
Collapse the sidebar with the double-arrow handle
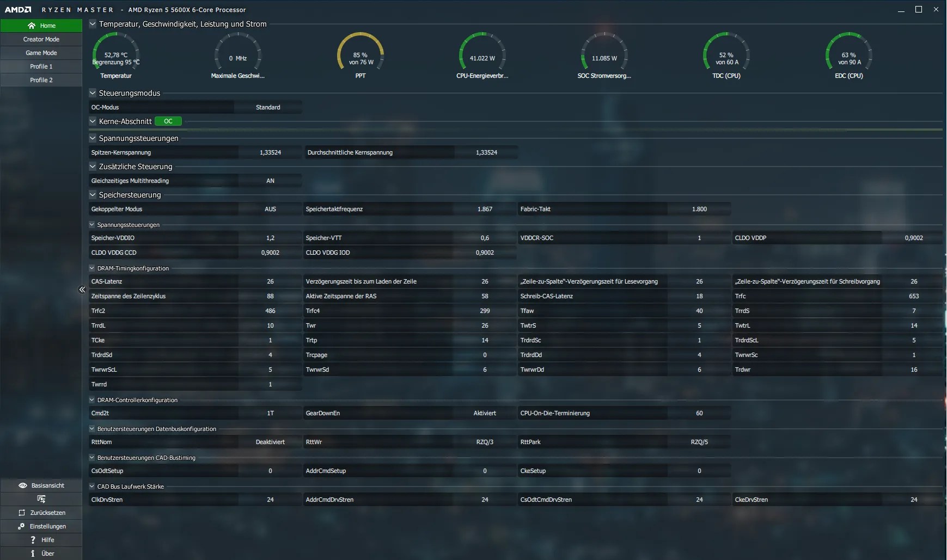82,290
